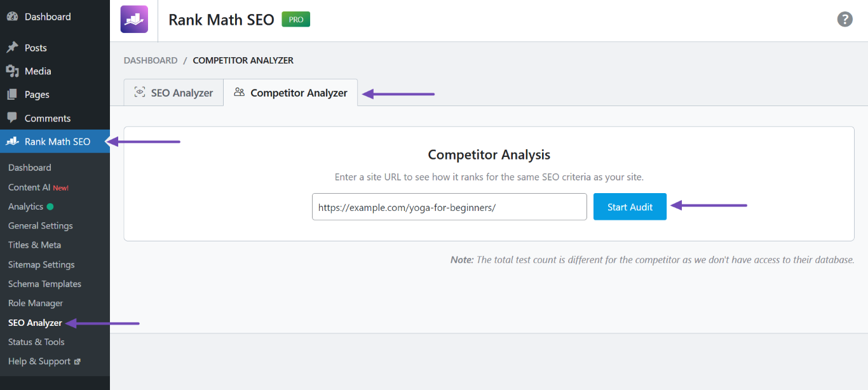Viewport: 868px width, 390px height.
Task: Click the competitor site URL input field
Action: click(449, 206)
